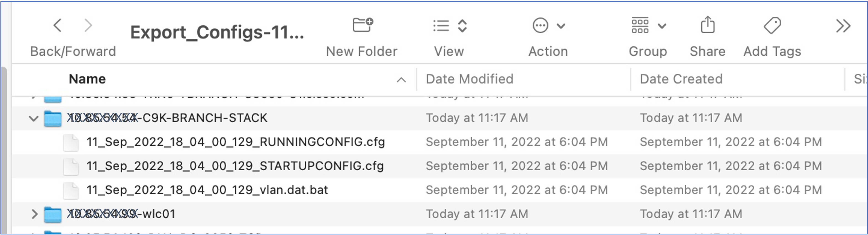Viewport: 868px width, 235px height.
Task: Sort by Date Modified column
Action: (469, 79)
